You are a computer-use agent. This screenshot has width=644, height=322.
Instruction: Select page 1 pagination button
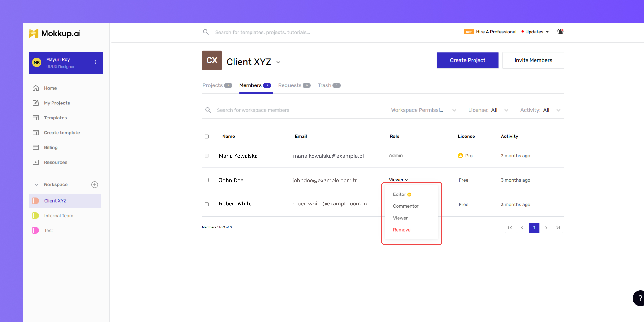pos(534,228)
